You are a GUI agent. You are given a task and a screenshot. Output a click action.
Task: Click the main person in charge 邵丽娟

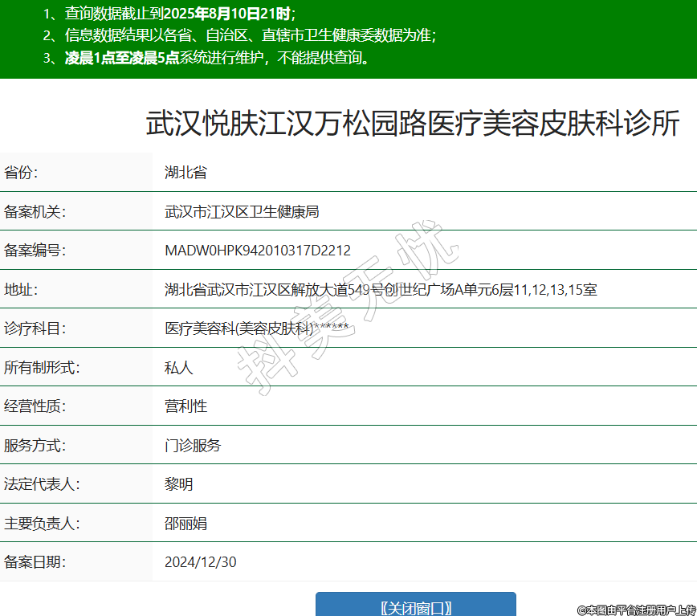click(x=185, y=524)
